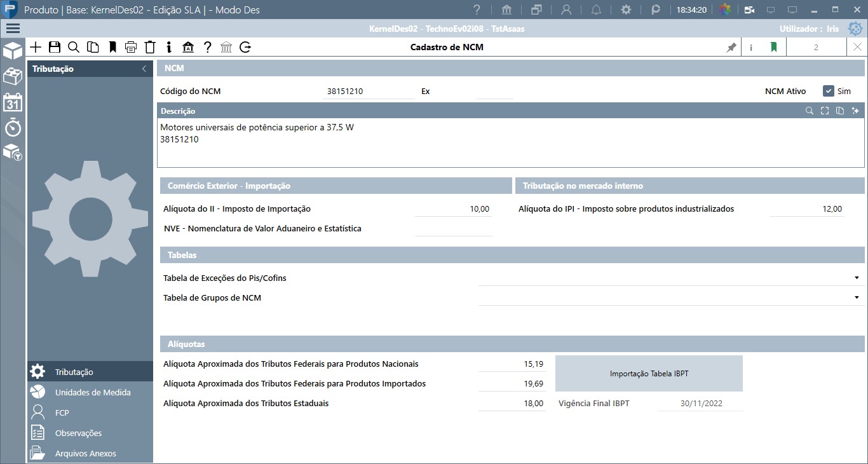The height and width of the screenshot is (464, 868).
Task: Select Tributação in the side menu
Action: point(90,372)
